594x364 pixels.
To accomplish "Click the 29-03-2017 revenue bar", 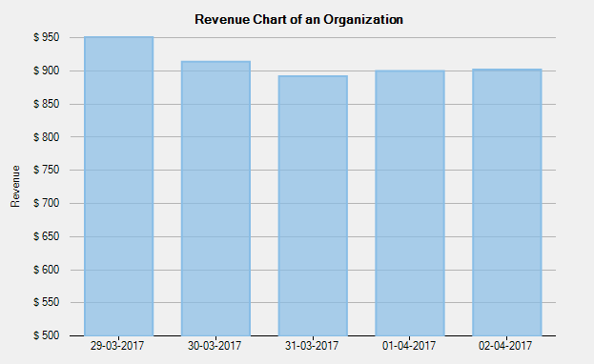I will [119, 186].
